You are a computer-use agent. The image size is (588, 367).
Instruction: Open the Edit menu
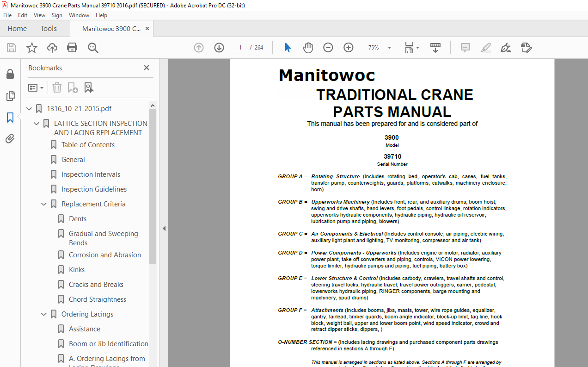coord(23,15)
